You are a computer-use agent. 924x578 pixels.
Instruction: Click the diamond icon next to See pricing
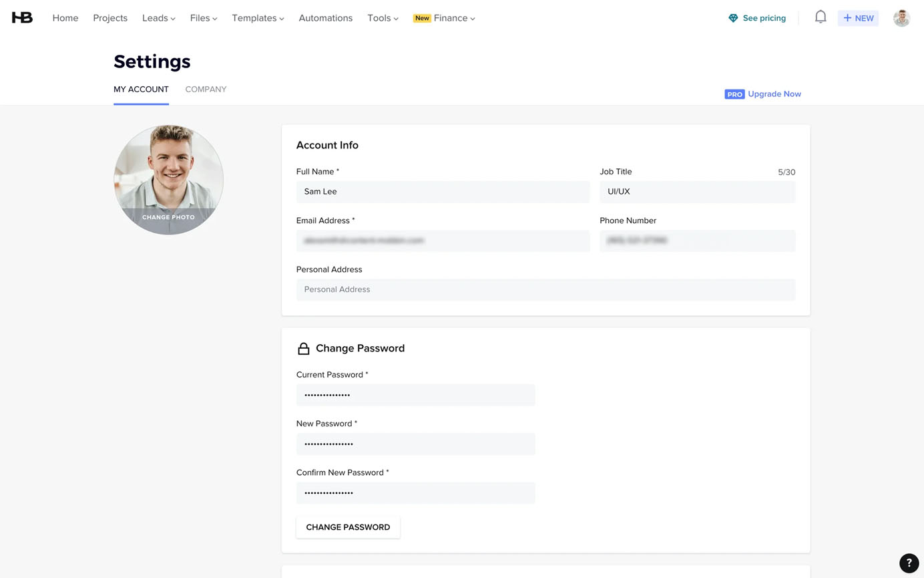pyautogui.click(x=732, y=18)
